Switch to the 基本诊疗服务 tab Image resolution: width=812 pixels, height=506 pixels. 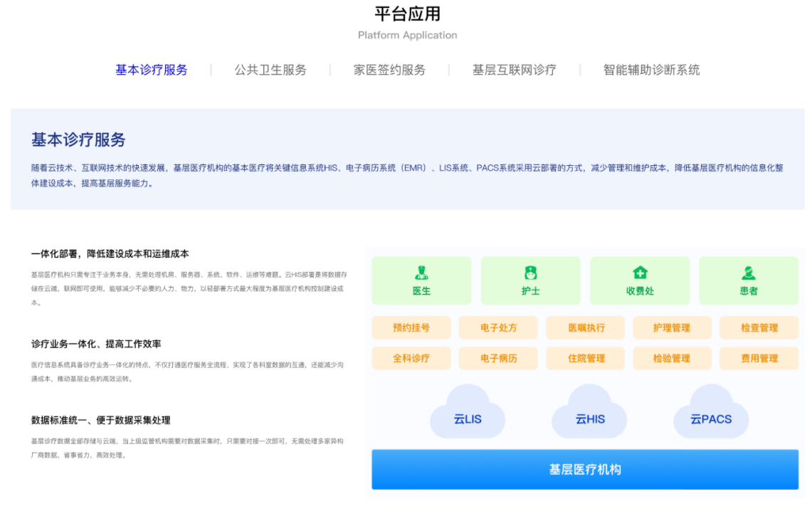coord(152,70)
